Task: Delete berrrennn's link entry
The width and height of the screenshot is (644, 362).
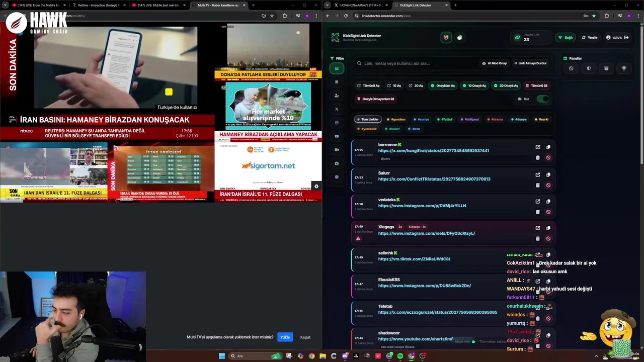Action: click(x=537, y=158)
